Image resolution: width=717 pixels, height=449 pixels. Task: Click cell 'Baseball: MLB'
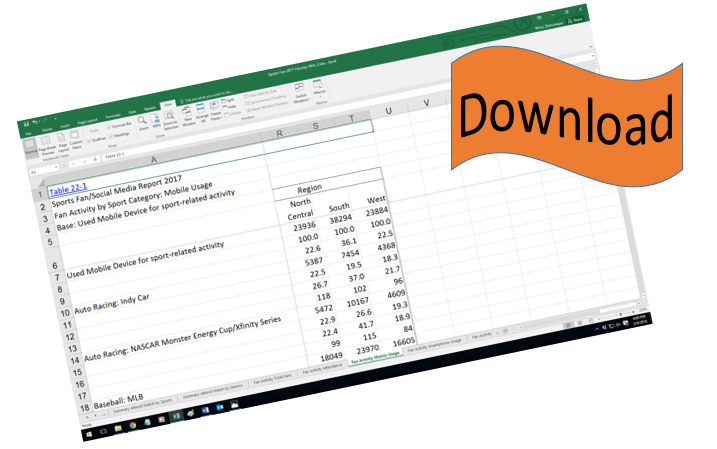[x=118, y=401]
